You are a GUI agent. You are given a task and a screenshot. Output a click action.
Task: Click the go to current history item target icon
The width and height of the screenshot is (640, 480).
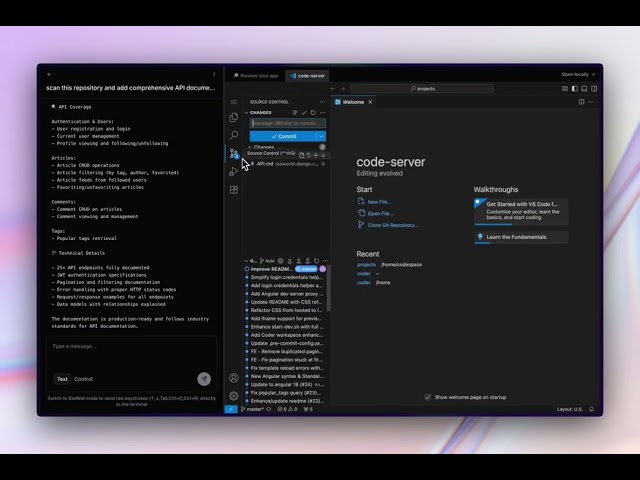click(280, 261)
